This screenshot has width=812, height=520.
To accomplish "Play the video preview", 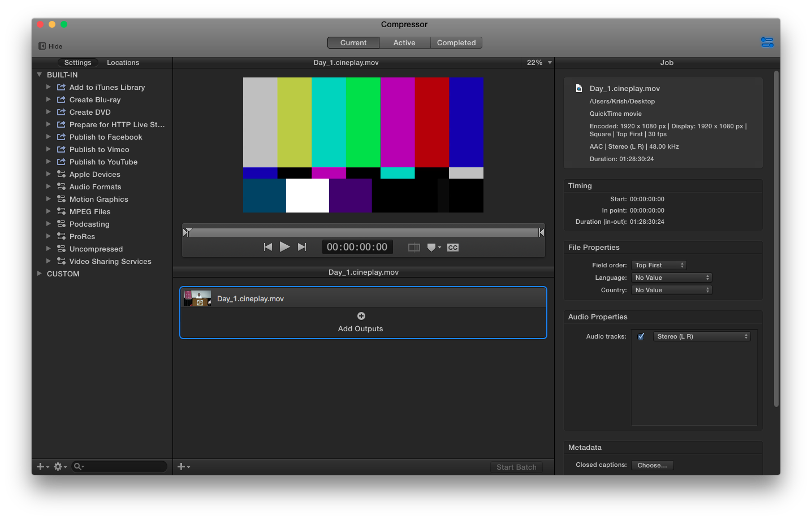I will pyautogui.click(x=285, y=247).
